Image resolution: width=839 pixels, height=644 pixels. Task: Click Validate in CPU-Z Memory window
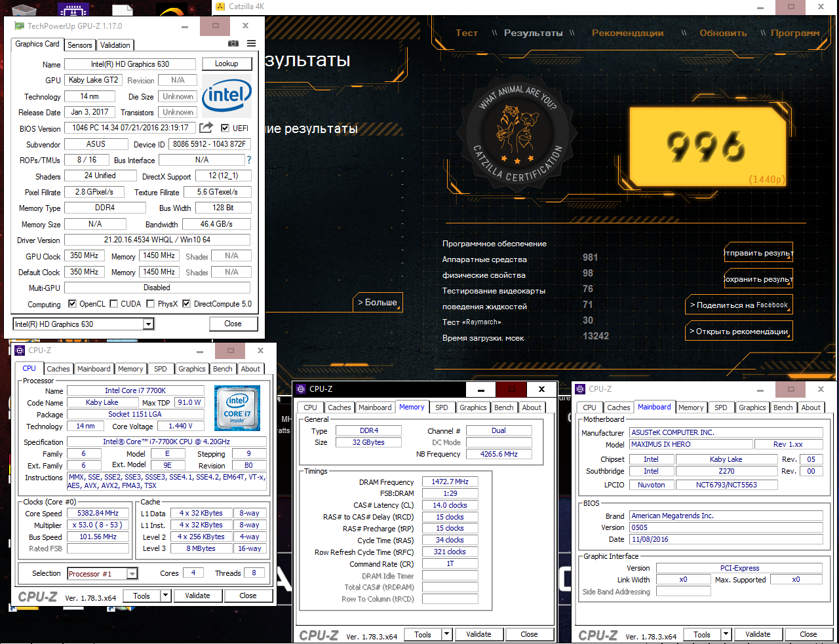(x=478, y=634)
